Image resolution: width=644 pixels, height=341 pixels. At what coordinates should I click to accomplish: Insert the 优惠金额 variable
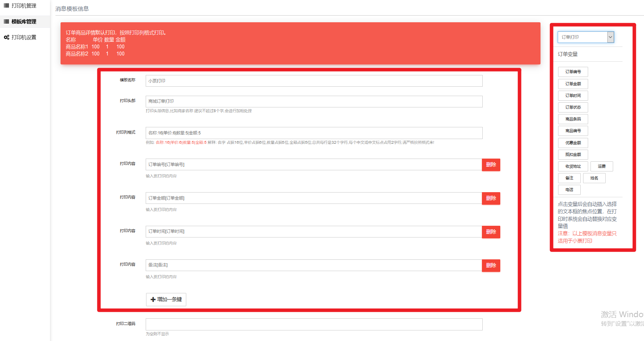tap(573, 143)
